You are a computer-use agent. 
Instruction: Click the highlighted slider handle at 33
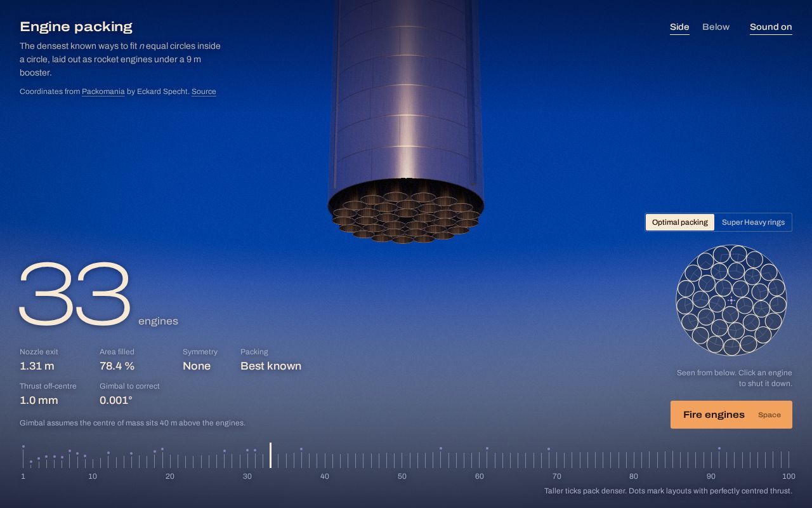click(270, 455)
